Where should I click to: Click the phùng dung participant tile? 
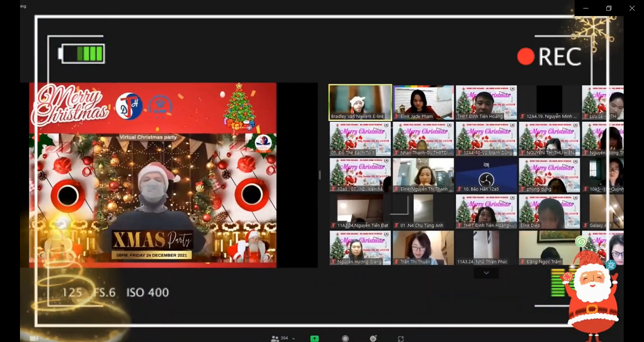point(549,175)
